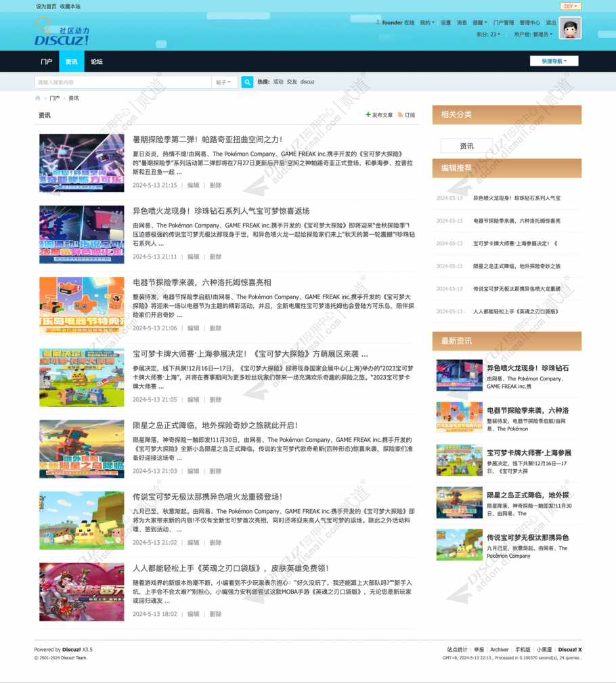Click the blue search magnifier button
Screen dimensions: 616x683
coord(247,82)
